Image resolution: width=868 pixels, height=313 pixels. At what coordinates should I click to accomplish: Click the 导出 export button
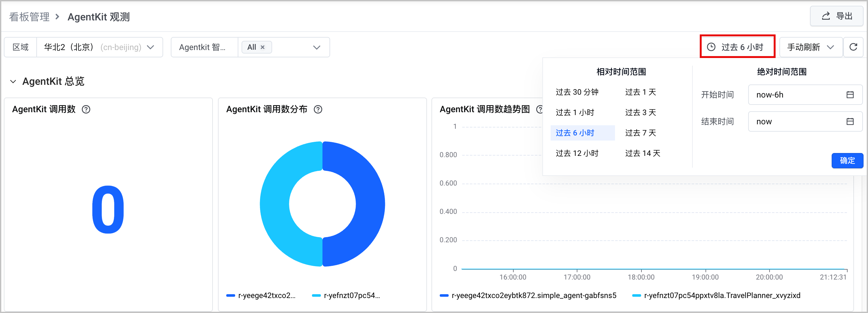[x=836, y=16]
